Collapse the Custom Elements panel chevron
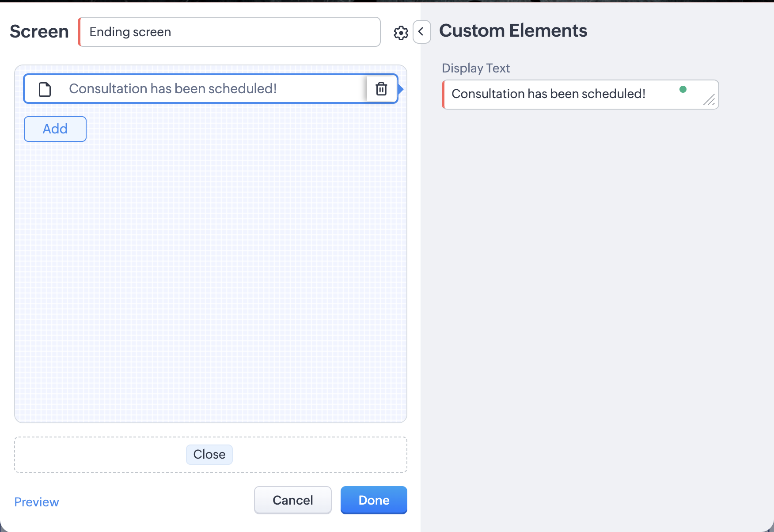 point(421,32)
